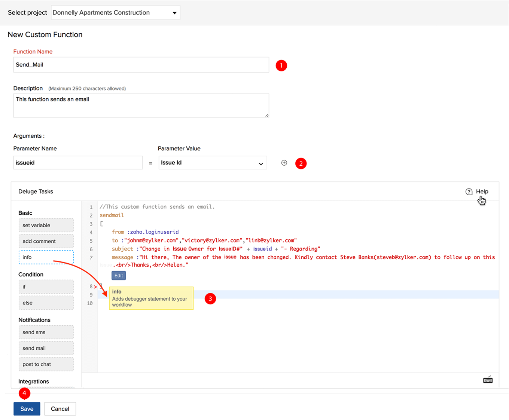Click the subject line text on line 6
Image resolution: width=509 pixels, height=420 pixels.
216,249
